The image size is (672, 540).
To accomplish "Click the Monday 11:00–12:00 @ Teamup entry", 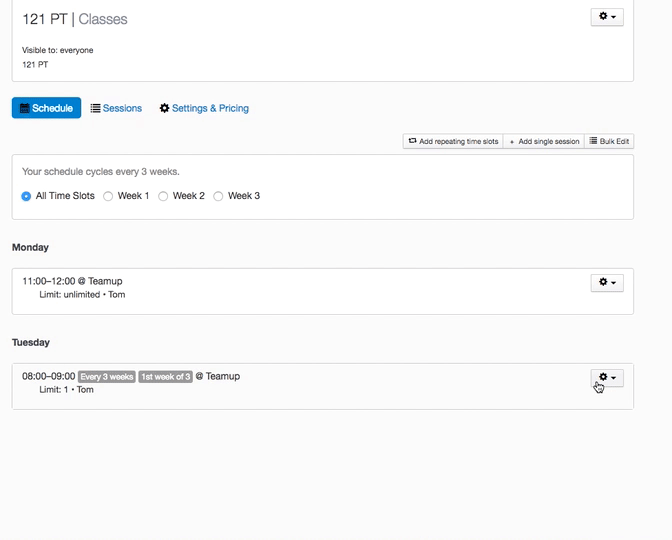I will [72, 281].
